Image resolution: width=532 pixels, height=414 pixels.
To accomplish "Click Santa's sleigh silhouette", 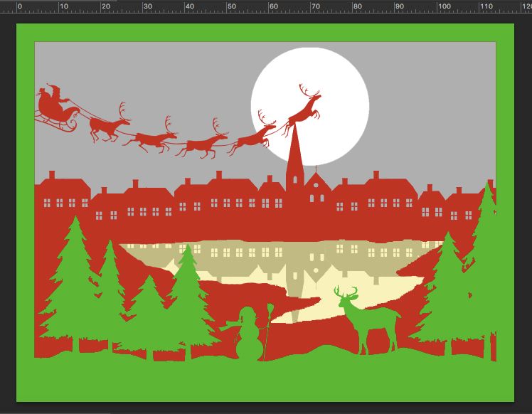I will tap(57, 108).
